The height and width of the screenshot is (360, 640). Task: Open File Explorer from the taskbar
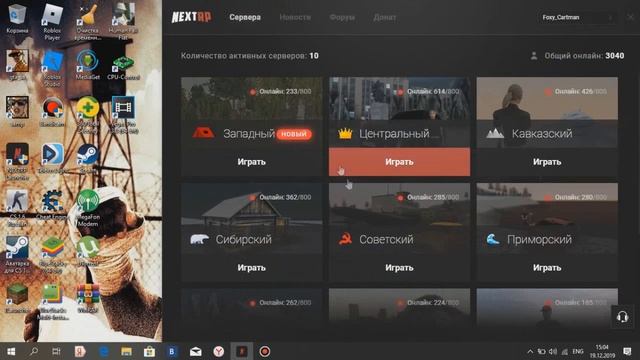tap(126, 351)
